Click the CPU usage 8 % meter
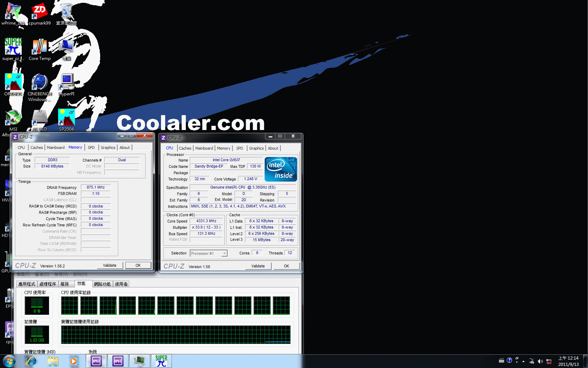Image resolution: width=588 pixels, height=368 pixels. point(37,306)
